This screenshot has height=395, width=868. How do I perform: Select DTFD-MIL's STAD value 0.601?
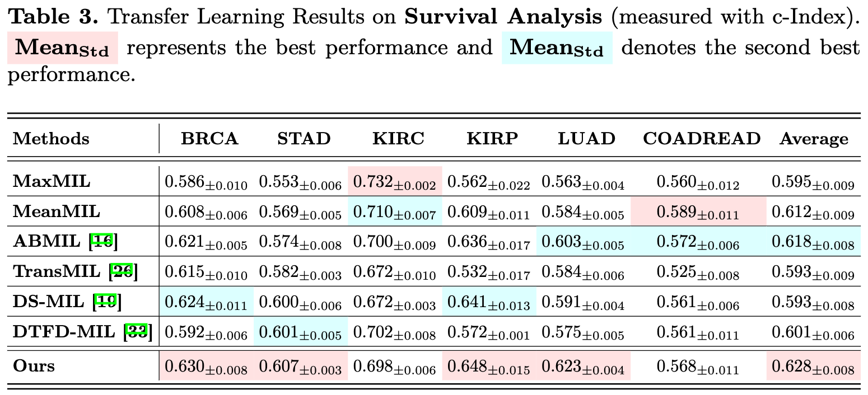300,332
